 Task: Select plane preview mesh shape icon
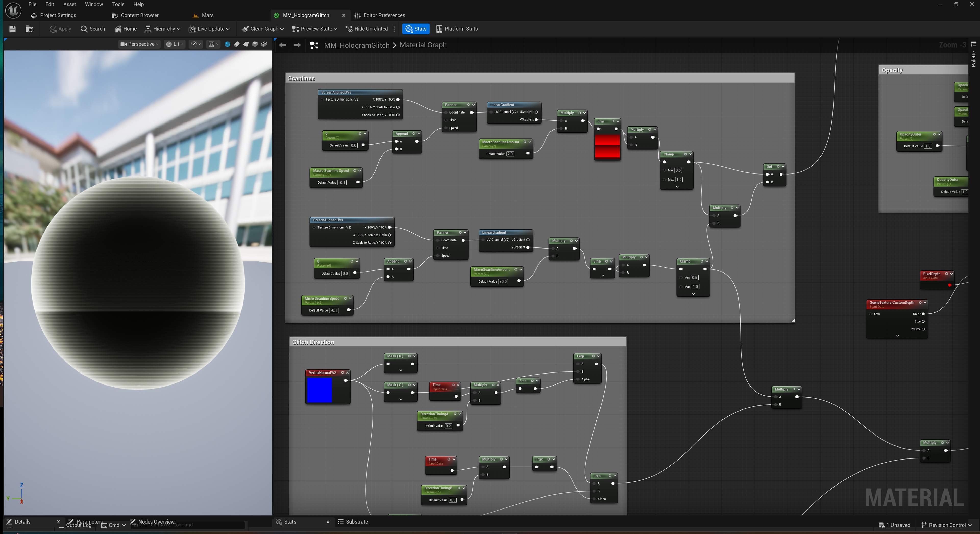tap(246, 44)
